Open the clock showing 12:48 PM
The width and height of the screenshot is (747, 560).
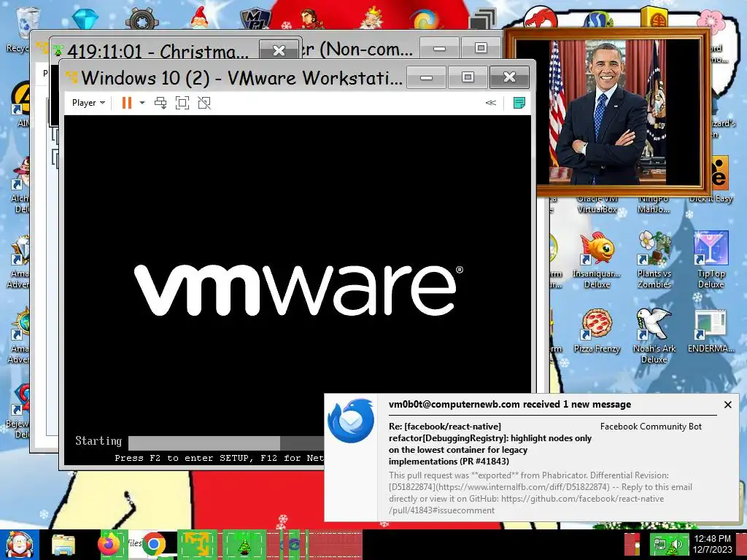click(712, 544)
